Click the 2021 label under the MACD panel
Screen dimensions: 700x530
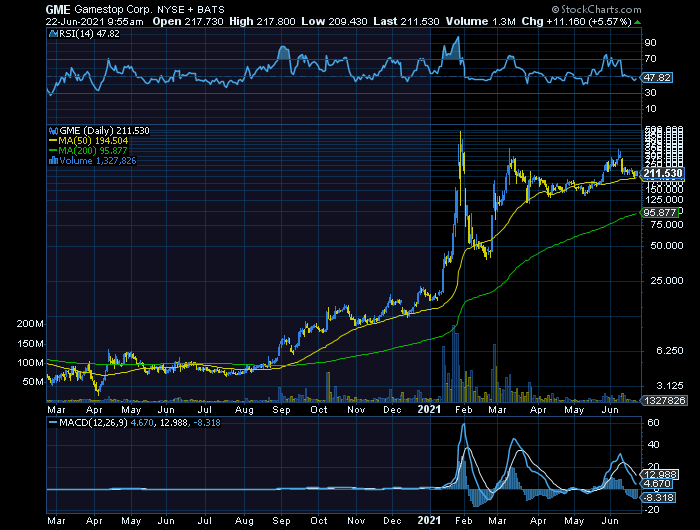point(429,520)
